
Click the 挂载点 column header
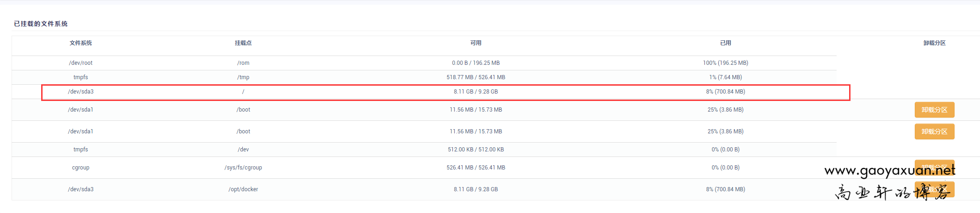pyautogui.click(x=243, y=43)
